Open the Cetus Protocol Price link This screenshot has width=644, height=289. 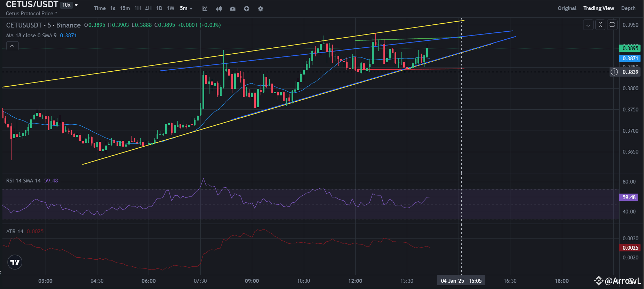(31, 14)
